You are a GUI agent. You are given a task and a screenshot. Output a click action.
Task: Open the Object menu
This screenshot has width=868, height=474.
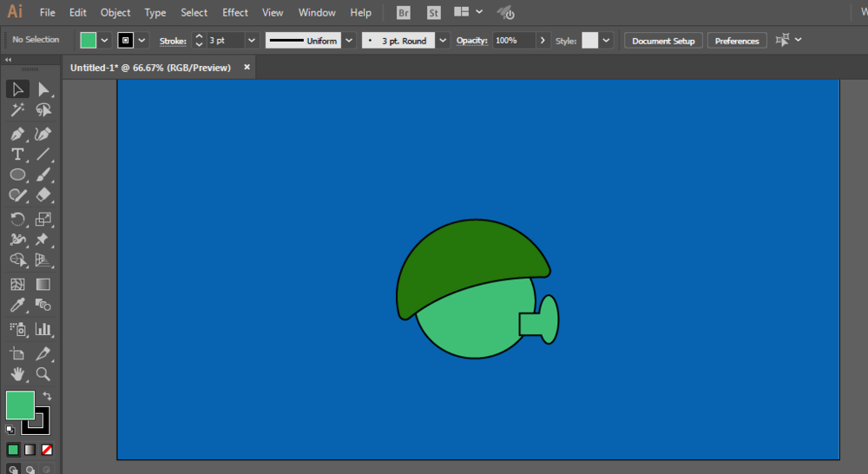pyautogui.click(x=115, y=13)
